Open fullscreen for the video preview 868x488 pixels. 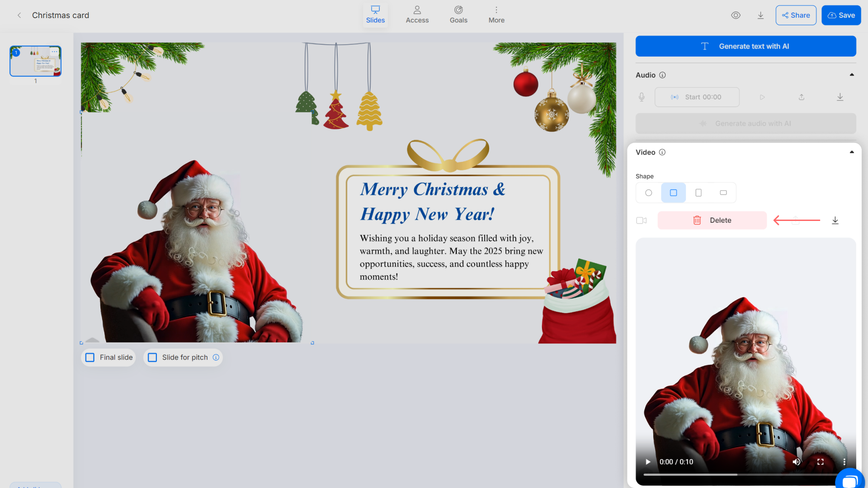click(x=820, y=462)
